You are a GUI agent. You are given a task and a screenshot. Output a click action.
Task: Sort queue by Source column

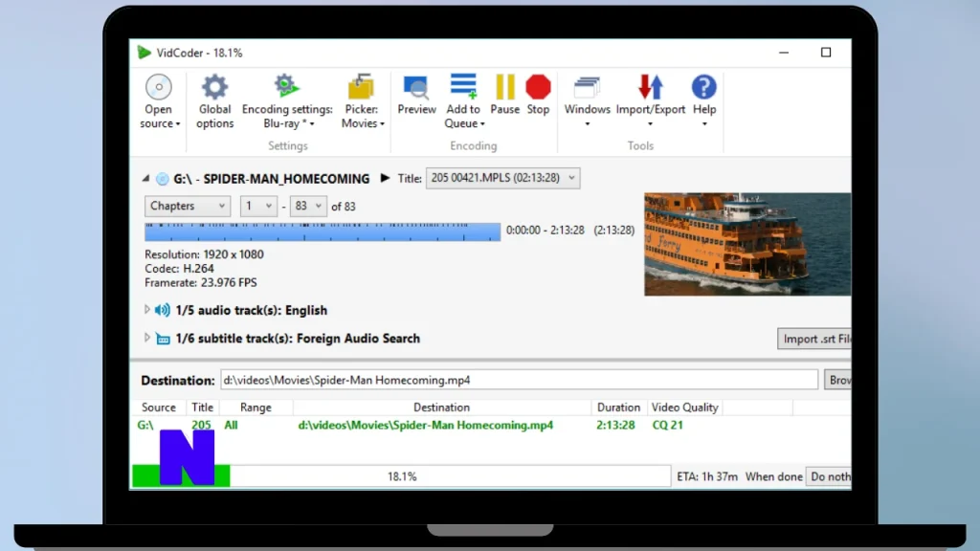tap(159, 408)
